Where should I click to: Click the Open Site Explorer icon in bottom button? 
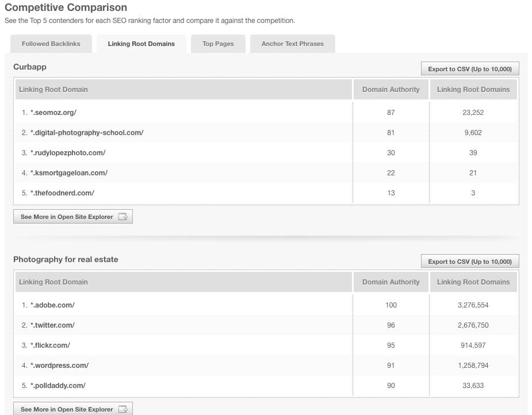pos(123,409)
